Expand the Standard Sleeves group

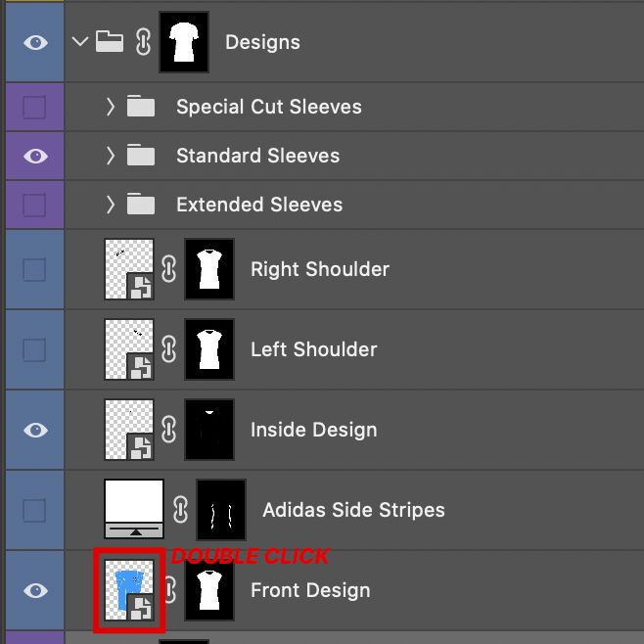[111, 156]
